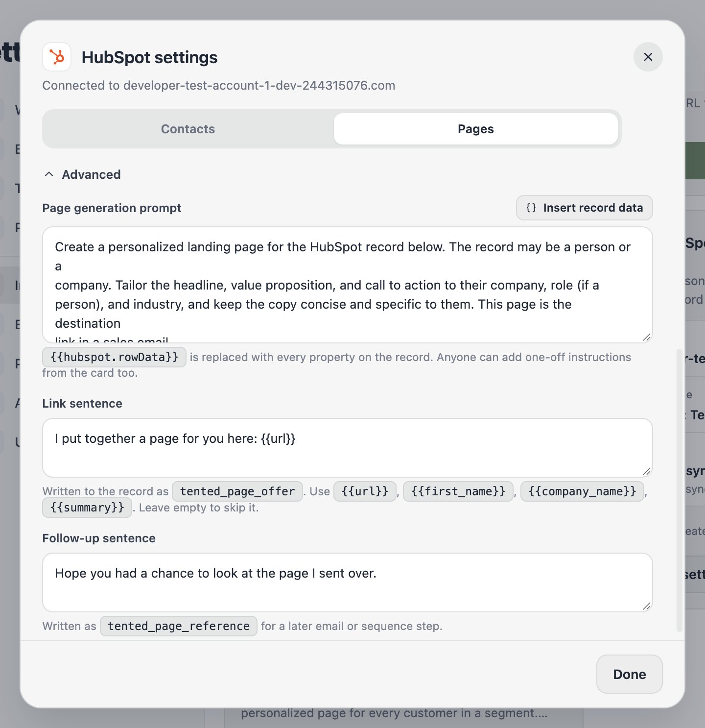This screenshot has height=728, width=705.
Task: Switch to the Contacts tab
Action: point(188,129)
